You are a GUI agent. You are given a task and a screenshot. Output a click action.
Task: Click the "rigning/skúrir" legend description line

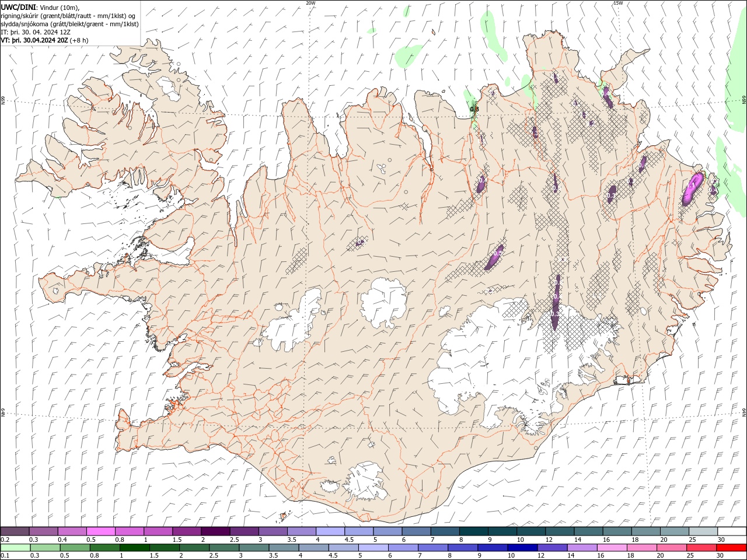[68, 16]
